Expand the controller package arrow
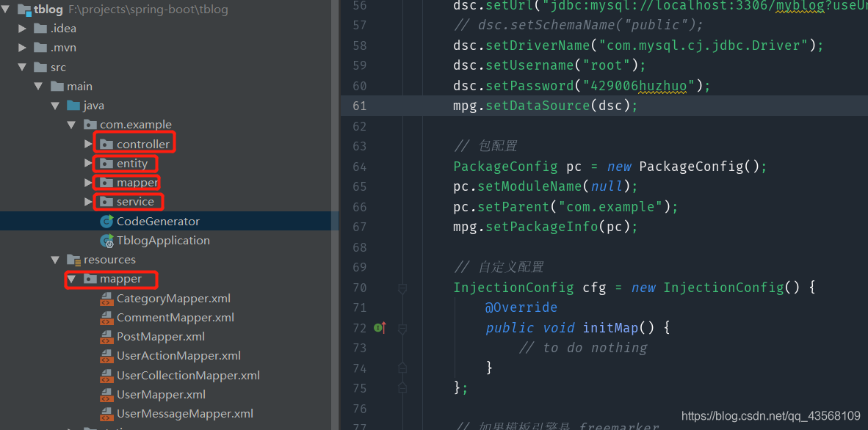Image resolution: width=868 pixels, height=430 pixels. point(88,144)
